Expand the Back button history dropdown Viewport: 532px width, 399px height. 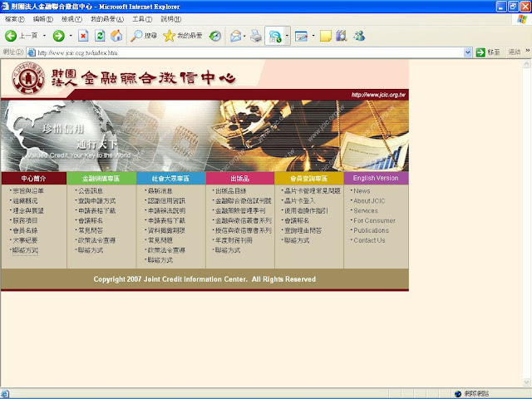pos(44,36)
